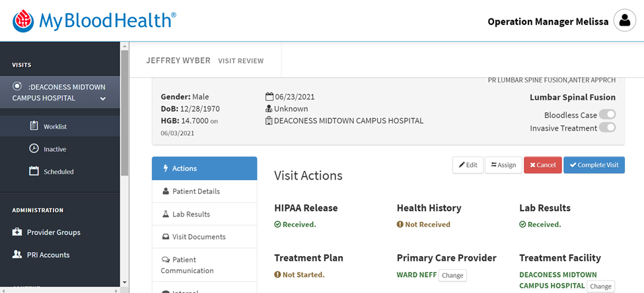The image size is (644, 293).
Task: Click the Provider Groups briefcase icon
Action: [17, 232]
